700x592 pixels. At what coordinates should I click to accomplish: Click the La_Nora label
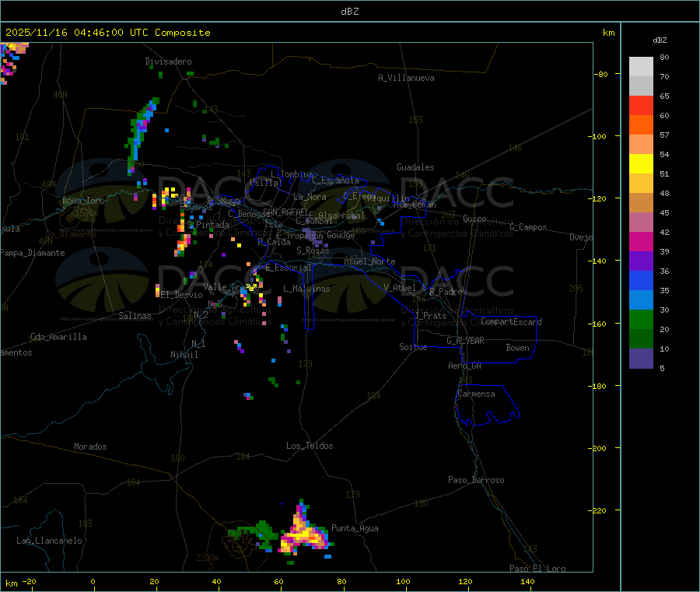click(310, 197)
